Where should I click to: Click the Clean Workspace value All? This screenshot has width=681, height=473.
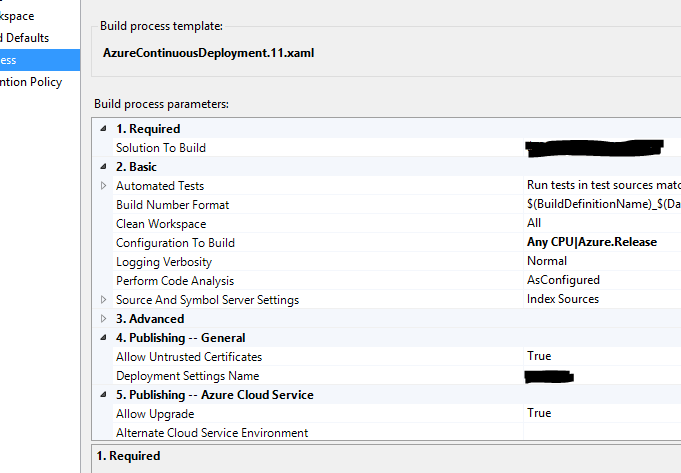[534, 223]
